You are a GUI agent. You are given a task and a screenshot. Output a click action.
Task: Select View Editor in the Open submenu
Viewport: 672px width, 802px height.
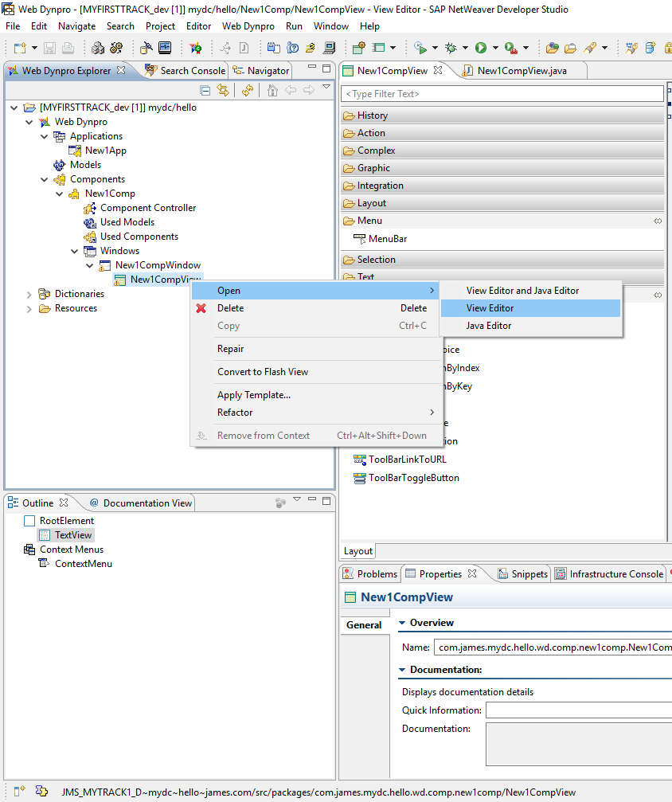(530, 308)
